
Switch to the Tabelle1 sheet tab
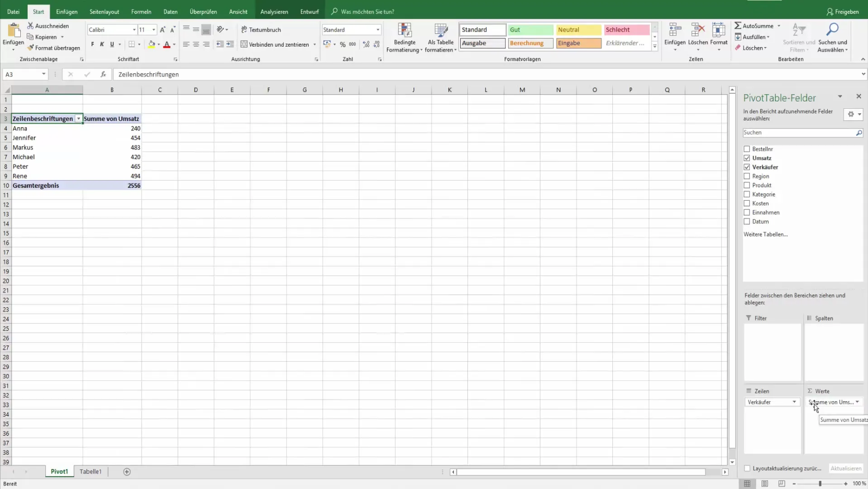[x=91, y=472]
